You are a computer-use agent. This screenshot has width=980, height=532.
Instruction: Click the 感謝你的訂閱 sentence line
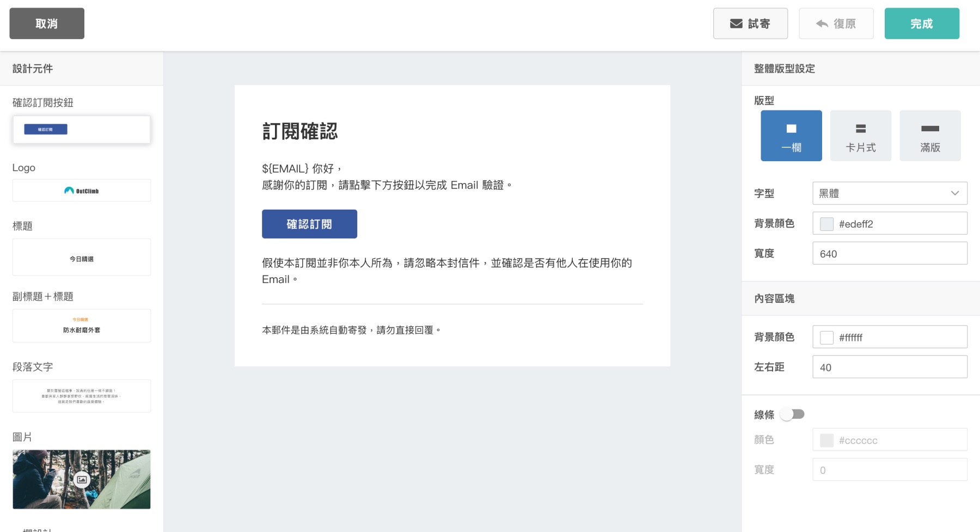point(387,185)
